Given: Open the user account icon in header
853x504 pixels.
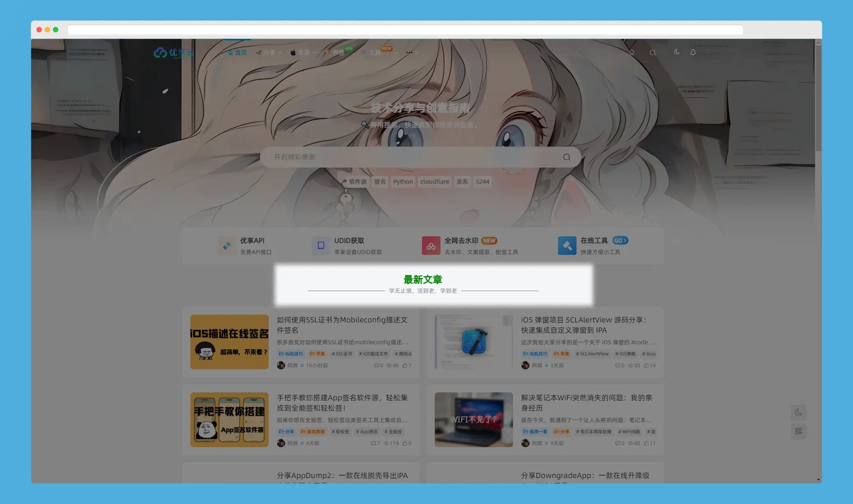Looking at the screenshot, I should coord(632,53).
